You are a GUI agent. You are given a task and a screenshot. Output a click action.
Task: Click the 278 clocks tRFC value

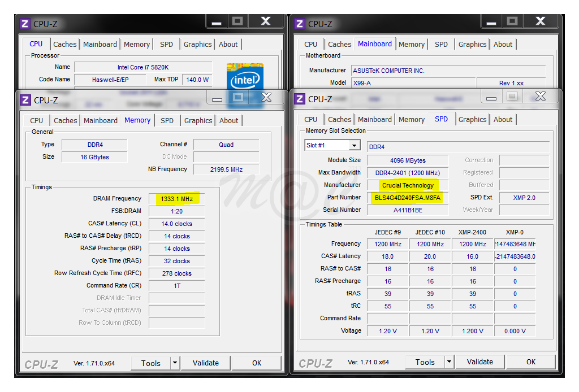click(177, 273)
